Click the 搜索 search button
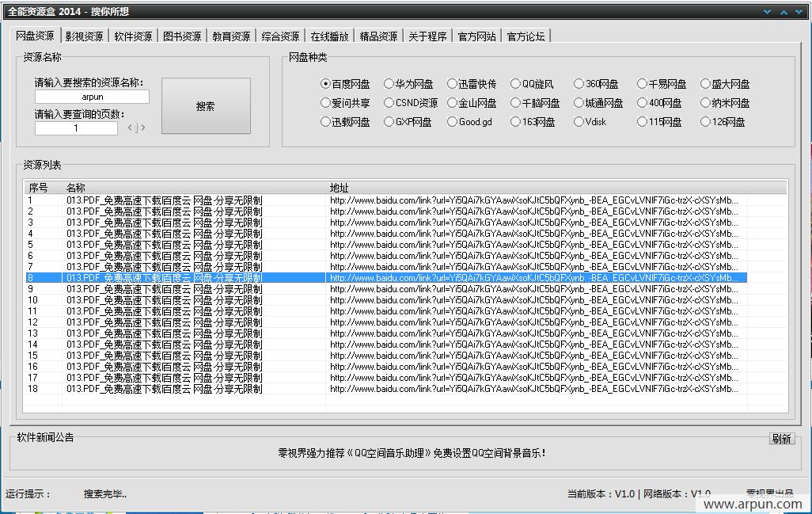Viewport: 812px width, 514px height. pos(204,106)
